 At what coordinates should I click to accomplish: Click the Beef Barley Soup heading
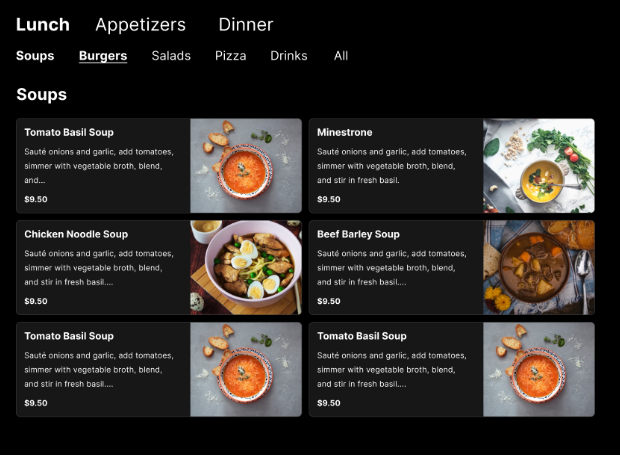[358, 234]
